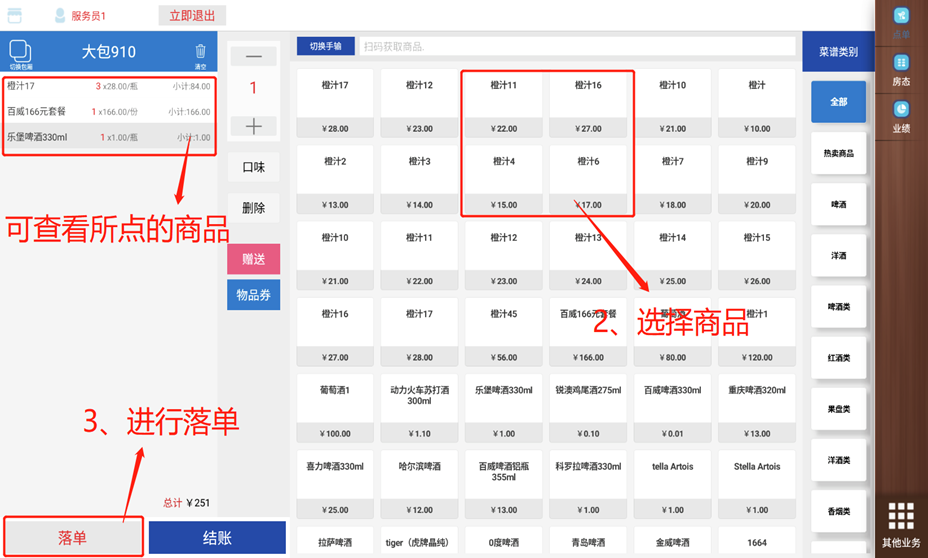The image size is (928, 558).
Task: Add the 1664 product
Action: pyautogui.click(x=756, y=542)
